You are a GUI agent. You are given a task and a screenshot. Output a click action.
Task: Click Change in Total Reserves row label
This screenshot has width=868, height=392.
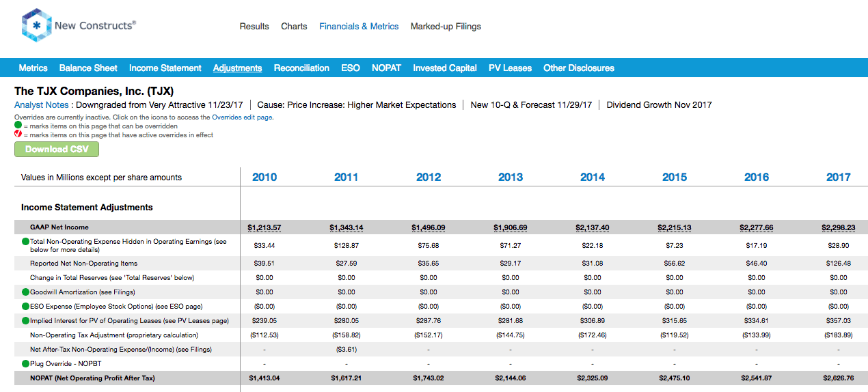click(x=112, y=278)
